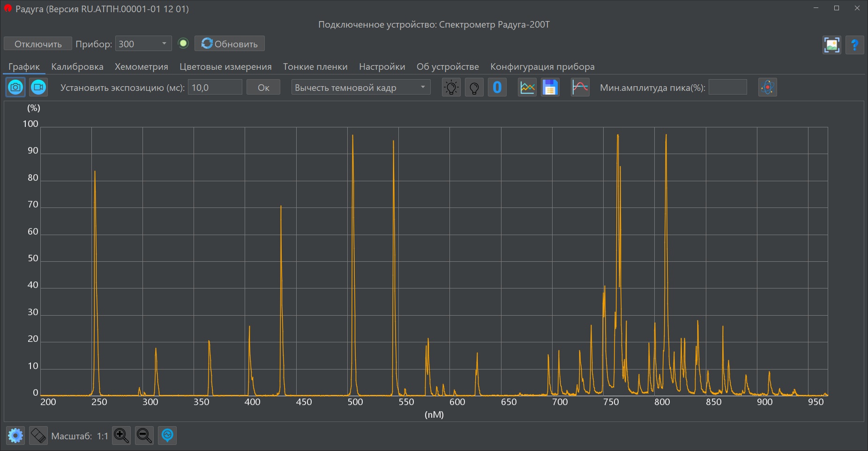The width and height of the screenshot is (868, 451).
Task: Click the curve smoothing graph icon
Action: 580,88
